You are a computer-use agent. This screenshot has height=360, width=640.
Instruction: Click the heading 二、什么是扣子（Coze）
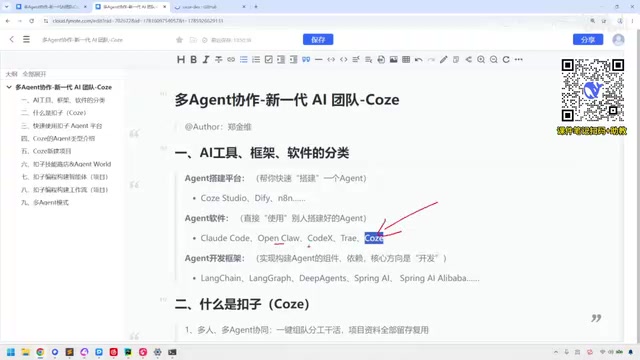click(242, 304)
